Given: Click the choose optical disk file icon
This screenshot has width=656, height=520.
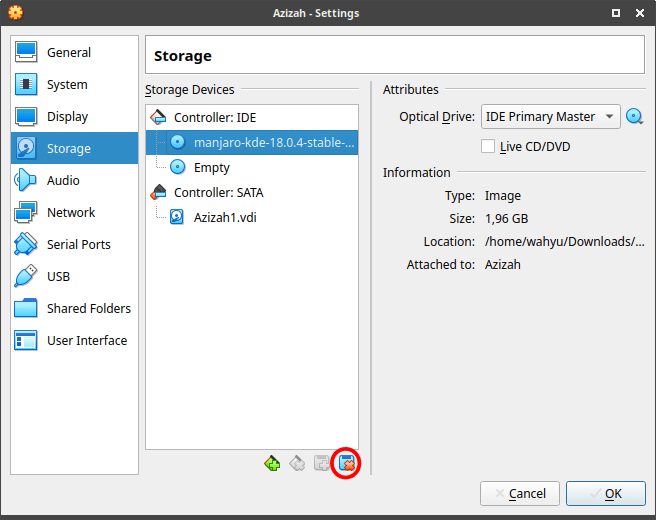Looking at the screenshot, I should tap(634, 117).
